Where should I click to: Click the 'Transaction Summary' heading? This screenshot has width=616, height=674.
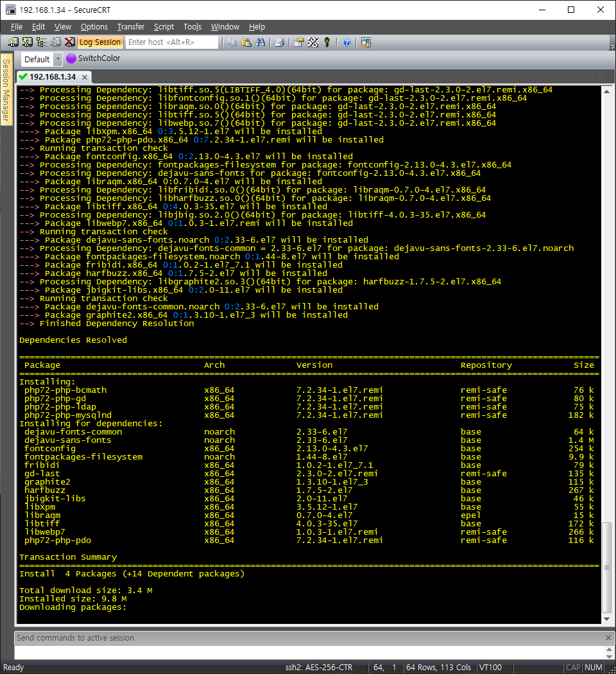(x=68, y=557)
